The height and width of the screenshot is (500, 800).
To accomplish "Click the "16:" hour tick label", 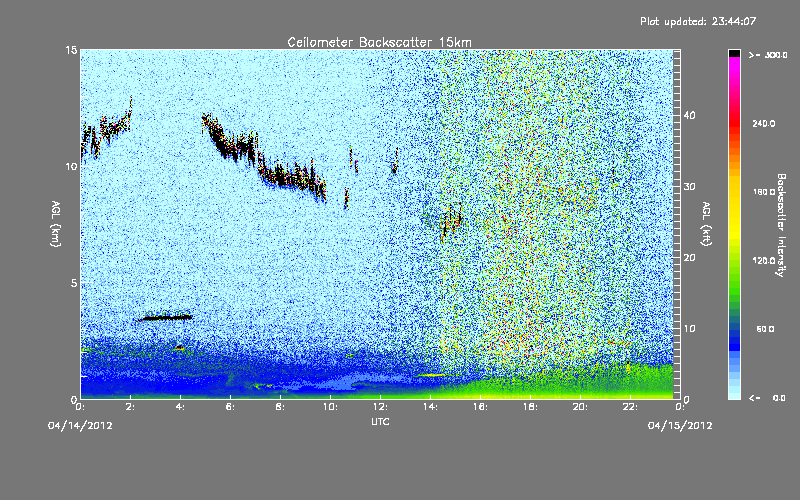I will pyautogui.click(x=480, y=407).
